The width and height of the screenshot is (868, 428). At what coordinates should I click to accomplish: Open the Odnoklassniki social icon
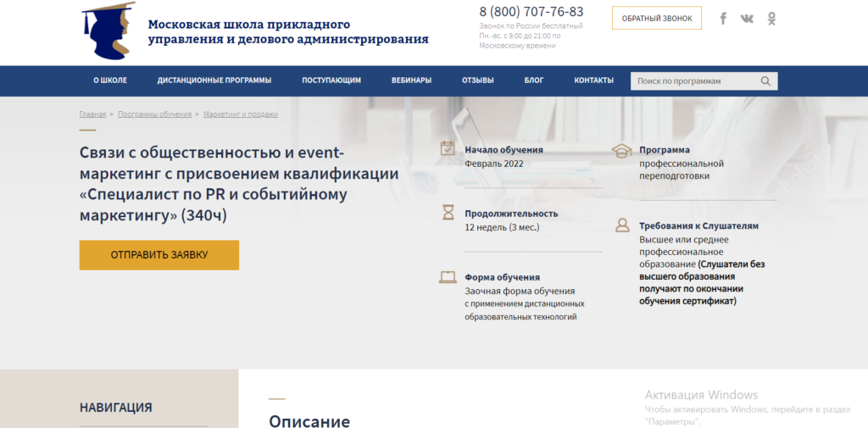pyautogui.click(x=771, y=19)
